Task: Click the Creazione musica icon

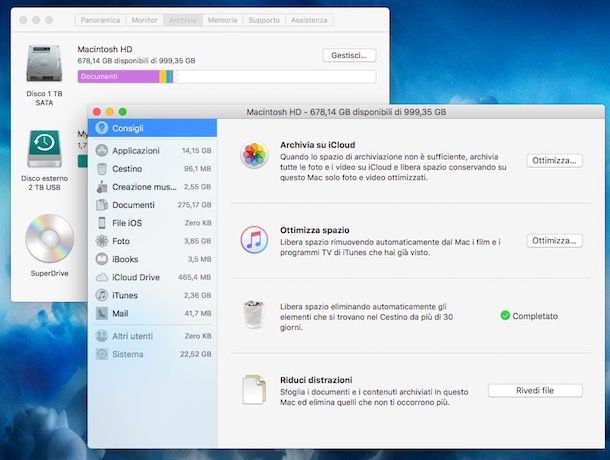Action: [x=102, y=187]
